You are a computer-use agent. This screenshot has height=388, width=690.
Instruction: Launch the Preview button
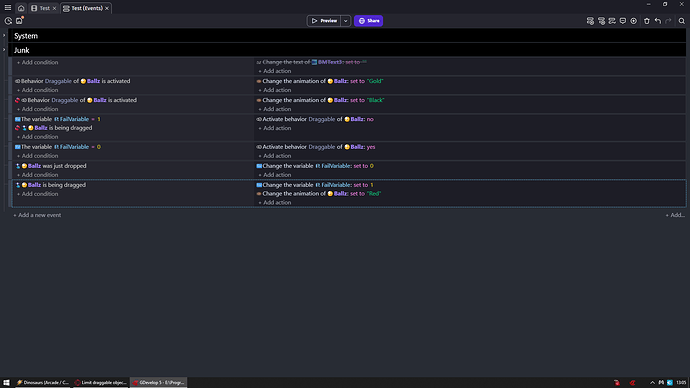point(324,21)
